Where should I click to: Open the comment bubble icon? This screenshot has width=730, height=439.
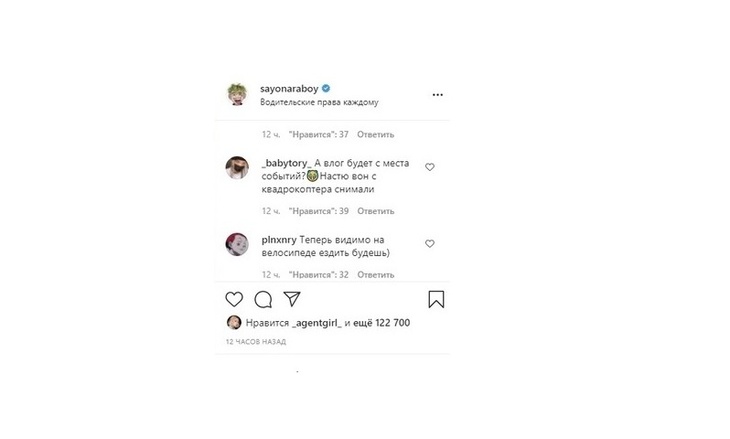(263, 299)
